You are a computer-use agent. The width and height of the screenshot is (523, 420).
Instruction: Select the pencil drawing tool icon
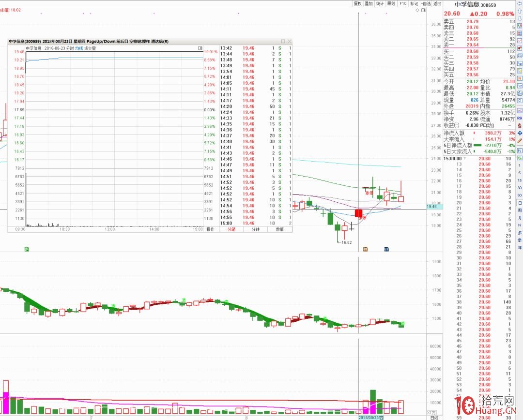[520, 141]
